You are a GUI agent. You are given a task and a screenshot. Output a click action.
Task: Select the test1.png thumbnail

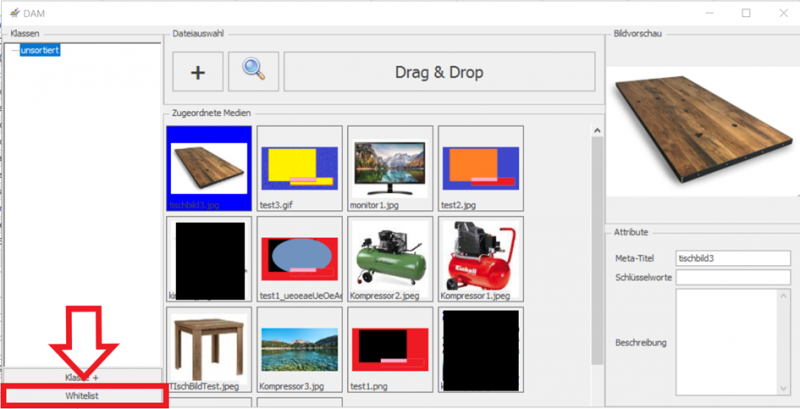point(390,348)
